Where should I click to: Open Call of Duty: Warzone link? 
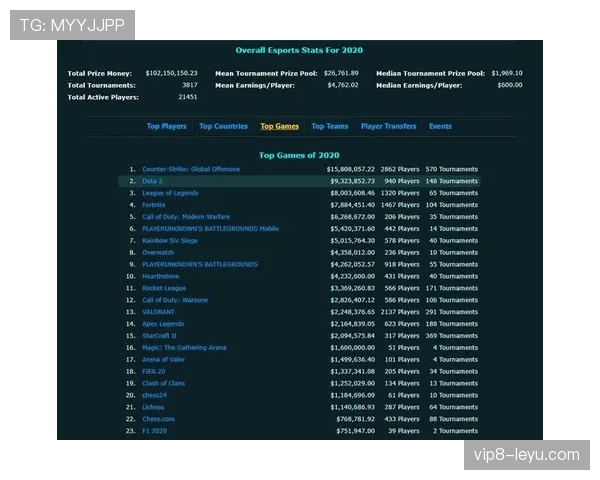pos(175,300)
